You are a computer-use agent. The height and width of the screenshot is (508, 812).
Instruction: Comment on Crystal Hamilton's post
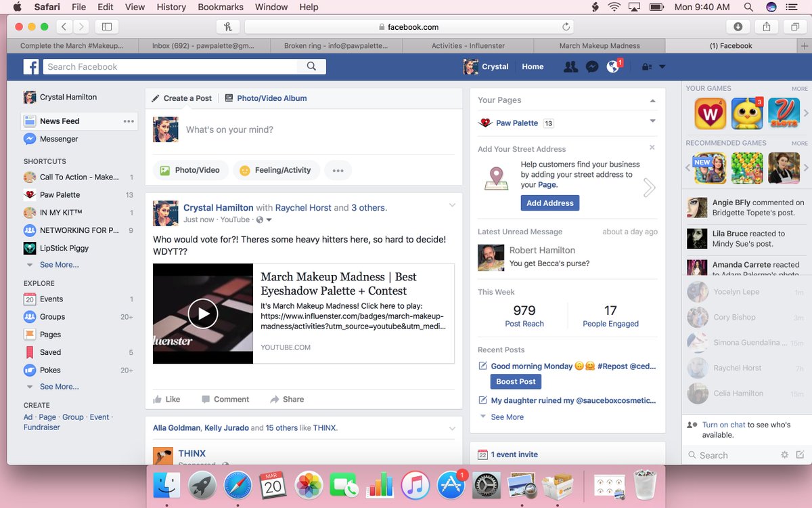225,399
